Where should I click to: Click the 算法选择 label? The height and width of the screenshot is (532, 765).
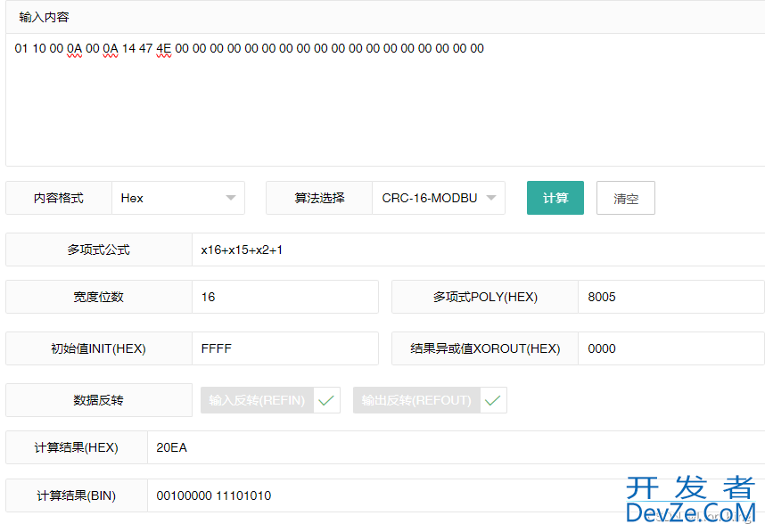point(319,198)
